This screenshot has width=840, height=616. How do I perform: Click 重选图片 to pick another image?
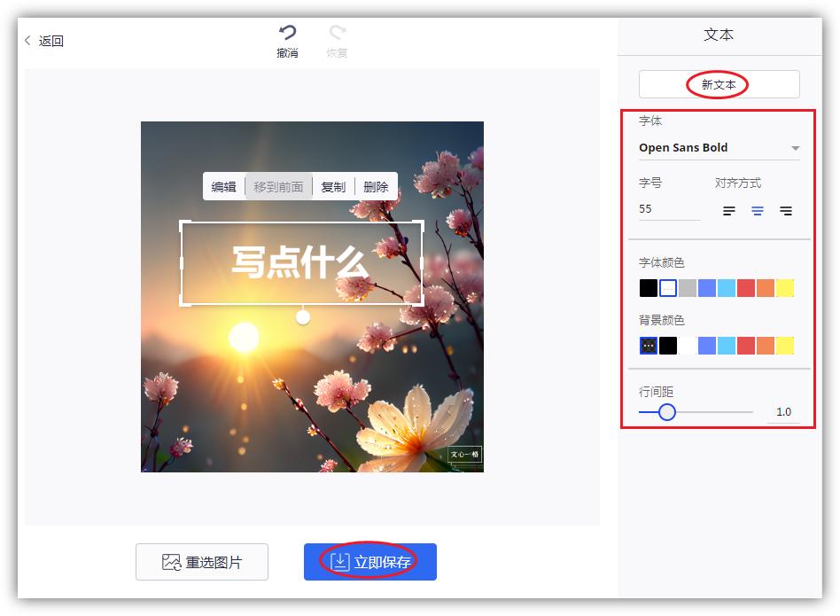(202, 561)
